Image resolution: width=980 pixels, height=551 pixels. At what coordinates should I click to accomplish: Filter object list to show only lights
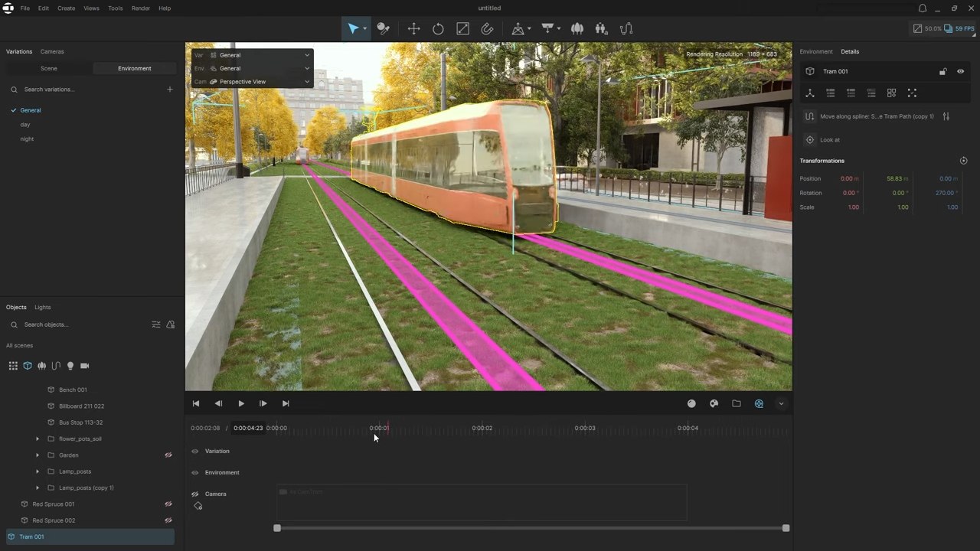pos(70,366)
